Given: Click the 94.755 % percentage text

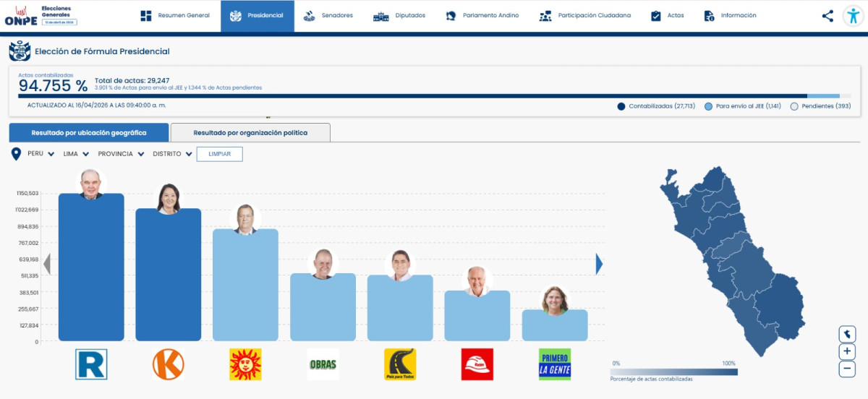Looking at the screenshot, I should click(x=53, y=86).
